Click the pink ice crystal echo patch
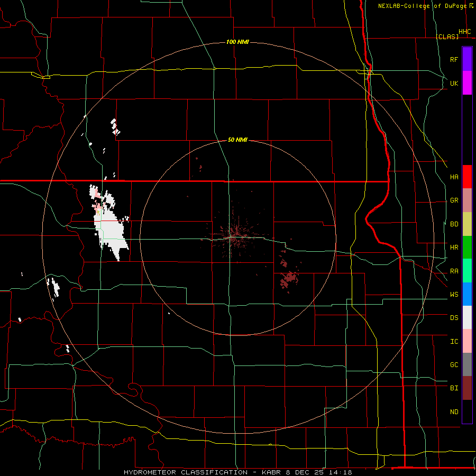The width and height of the screenshot is (476, 476). coord(97,207)
